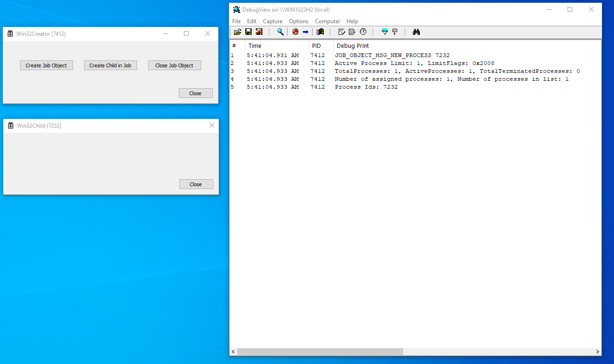Click the clock Time Format icon

click(363, 32)
